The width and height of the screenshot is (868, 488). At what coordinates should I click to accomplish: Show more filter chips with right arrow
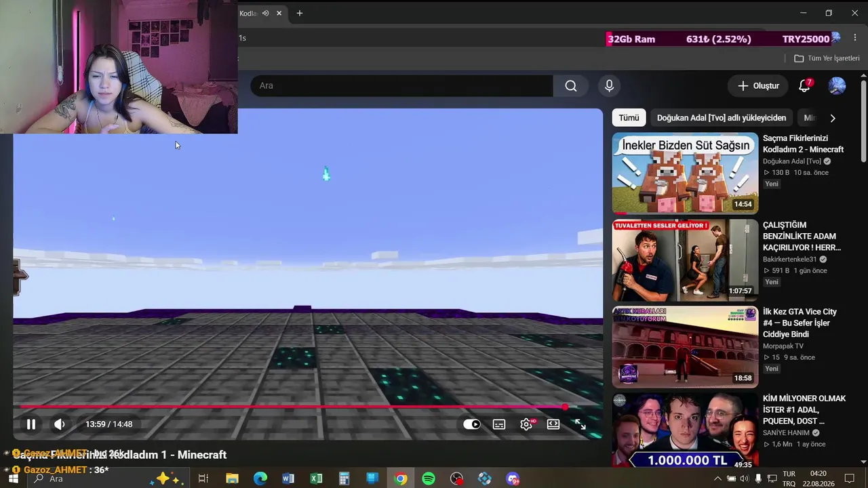tap(833, 118)
